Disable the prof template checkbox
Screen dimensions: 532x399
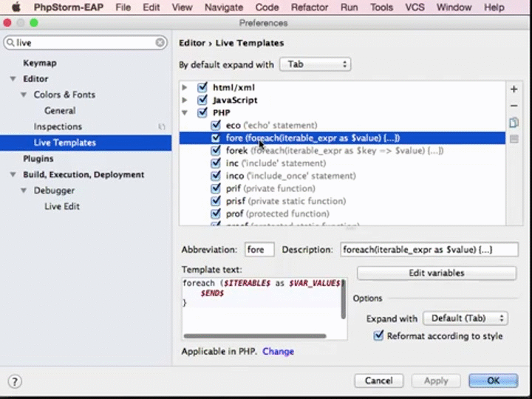pyautogui.click(x=216, y=214)
